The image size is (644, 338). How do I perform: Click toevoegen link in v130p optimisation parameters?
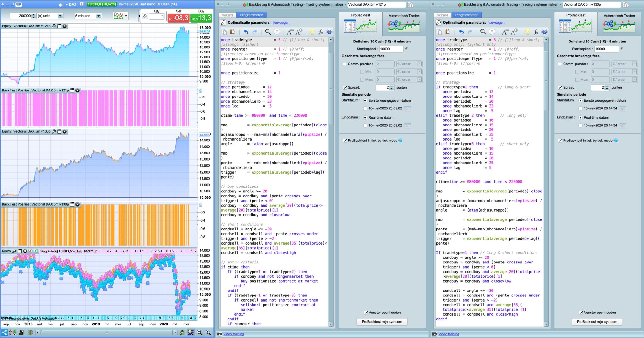[496, 23]
